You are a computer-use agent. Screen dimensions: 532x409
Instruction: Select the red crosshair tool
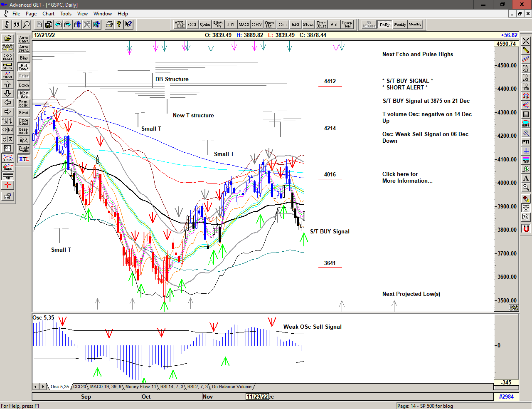coord(7,185)
